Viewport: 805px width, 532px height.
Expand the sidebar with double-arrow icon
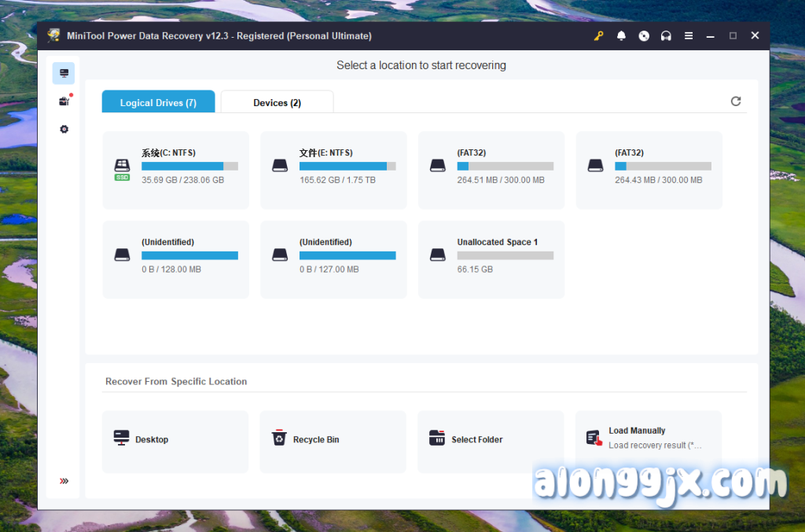point(64,481)
